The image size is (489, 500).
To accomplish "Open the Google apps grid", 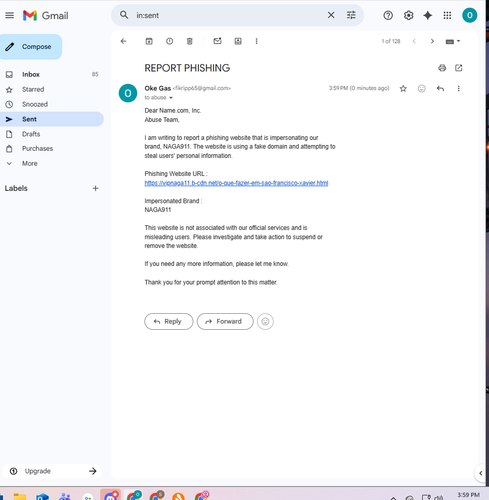I will click(447, 15).
